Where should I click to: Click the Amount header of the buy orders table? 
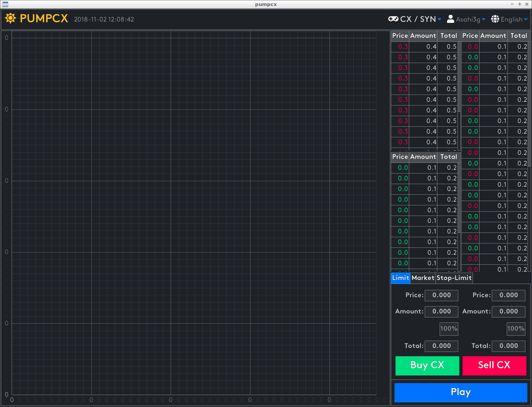[423, 157]
